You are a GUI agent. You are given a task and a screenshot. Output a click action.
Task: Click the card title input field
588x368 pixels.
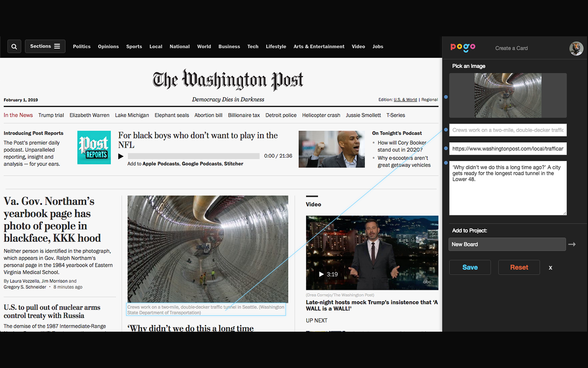[508, 130]
